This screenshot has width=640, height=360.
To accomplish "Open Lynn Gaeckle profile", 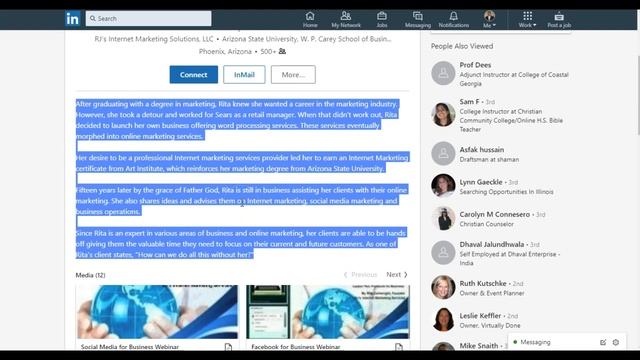I will point(481,182).
